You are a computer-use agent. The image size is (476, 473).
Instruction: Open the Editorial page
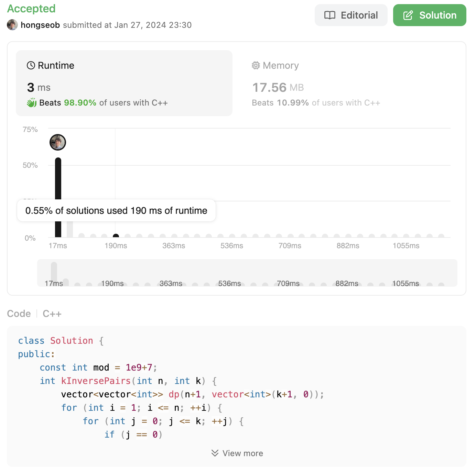click(351, 15)
